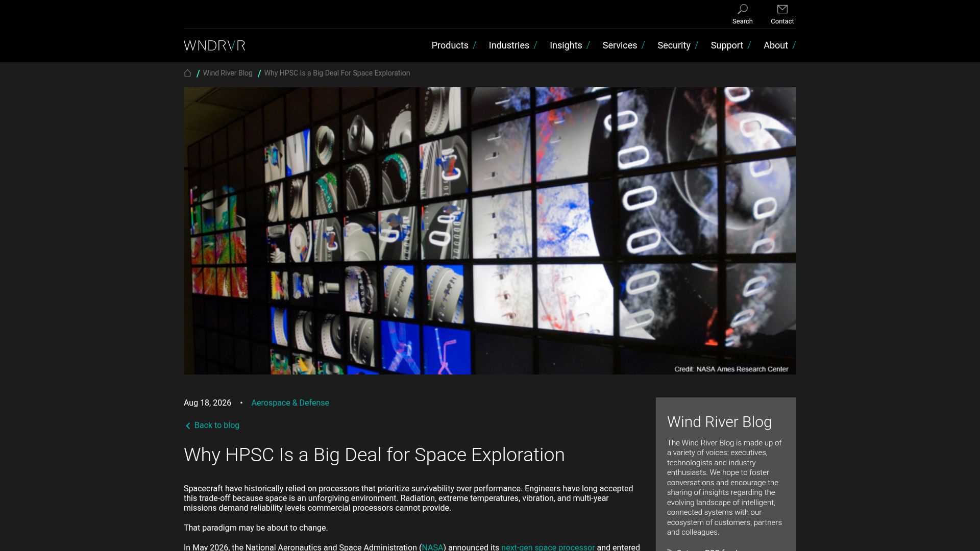Click the hero image of NASA display wall

(490, 231)
